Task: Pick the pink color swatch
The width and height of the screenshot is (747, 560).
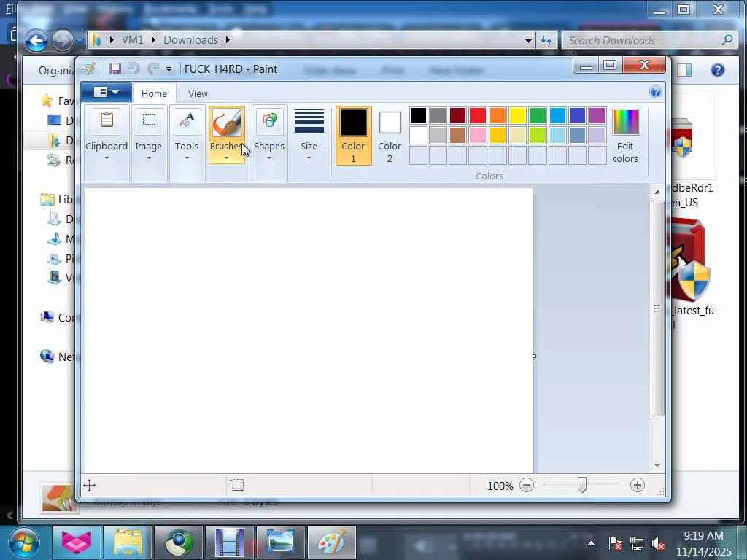Action: (x=477, y=135)
